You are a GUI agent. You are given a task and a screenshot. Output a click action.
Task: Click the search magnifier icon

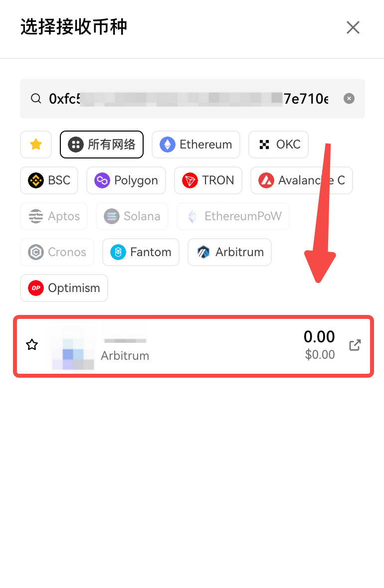pyautogui.click(x=36, y=99)
